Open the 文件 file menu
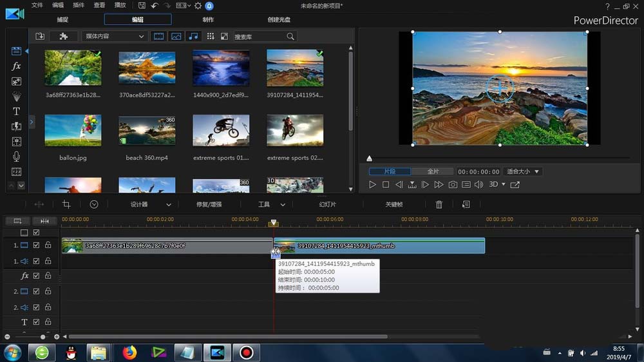The image size is (644, 362). [37, 6]
